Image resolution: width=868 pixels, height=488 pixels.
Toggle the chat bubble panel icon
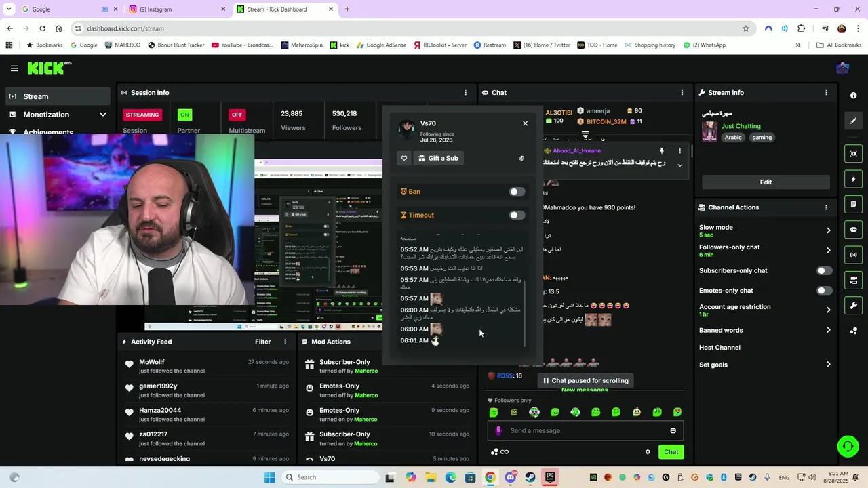click(854, 230)
